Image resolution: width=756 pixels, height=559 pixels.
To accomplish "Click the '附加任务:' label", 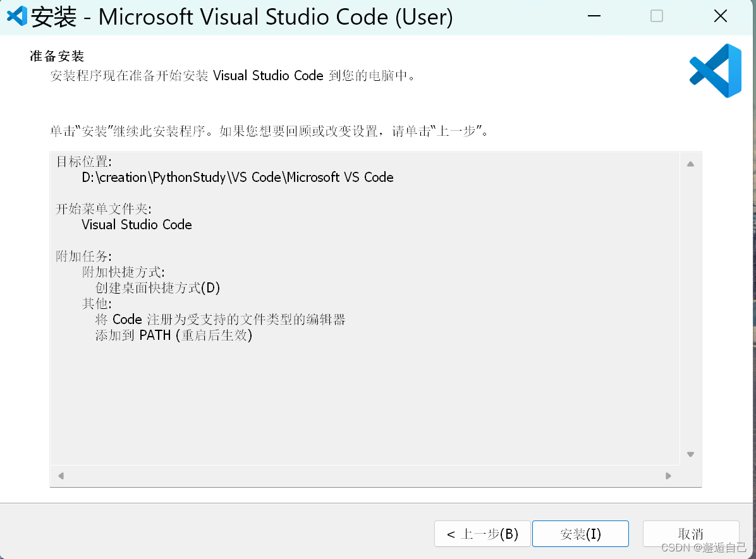I will point(84,256).
